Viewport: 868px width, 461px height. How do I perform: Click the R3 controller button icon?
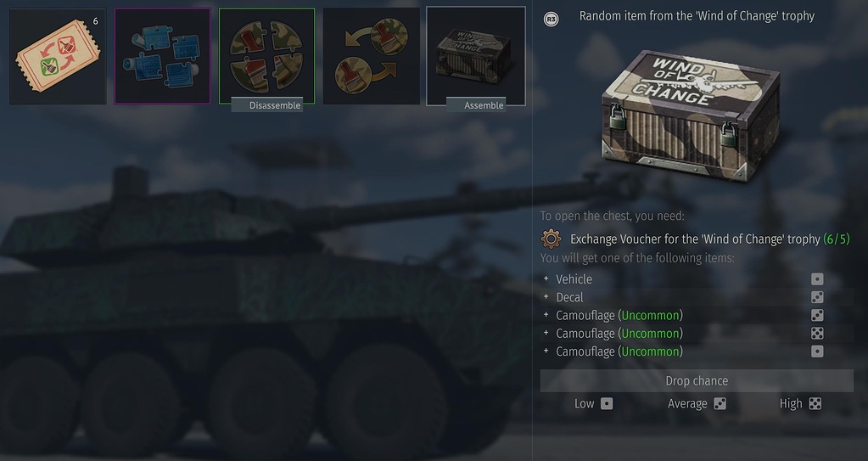[551, 20]
